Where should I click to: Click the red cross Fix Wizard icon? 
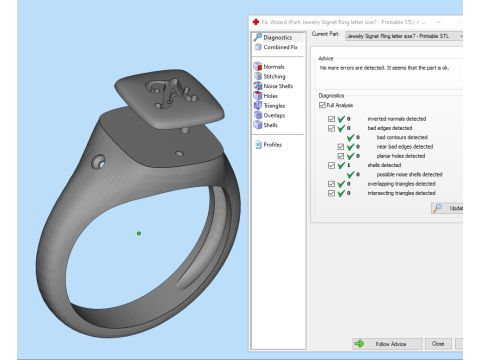pos(256,22)
